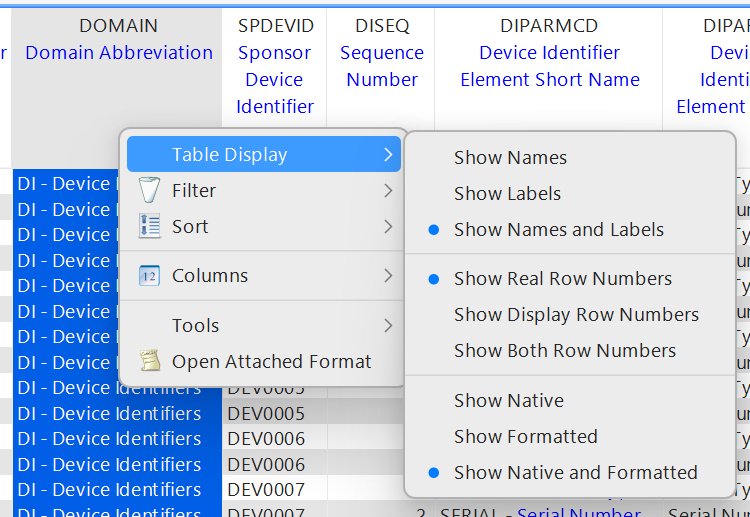The width and height of the screenshot is (750, 517).
Task: Click DI - Device Identifiers beside first DEV0007
Action: coord(118,489)
